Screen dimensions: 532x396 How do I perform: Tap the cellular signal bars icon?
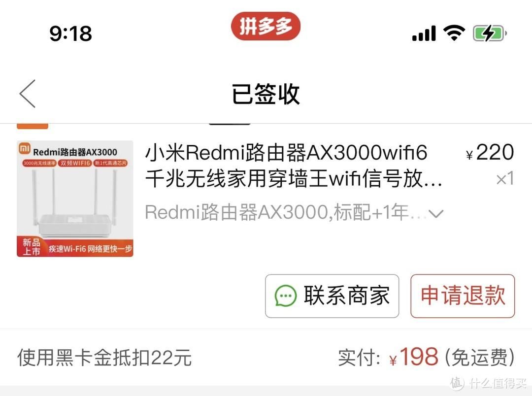pyautogui.click(x=424, y=33)
